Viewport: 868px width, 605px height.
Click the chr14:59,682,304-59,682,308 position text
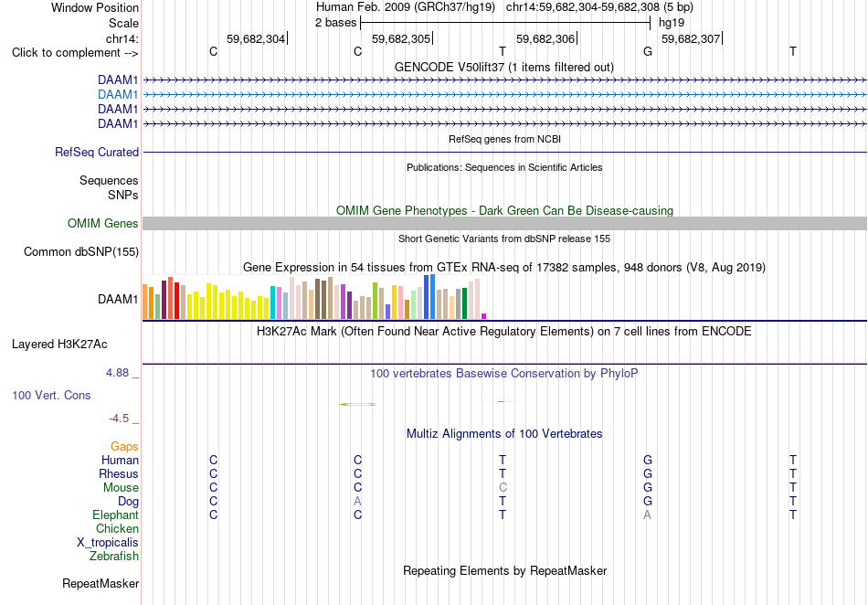click(x=583, y=7)
